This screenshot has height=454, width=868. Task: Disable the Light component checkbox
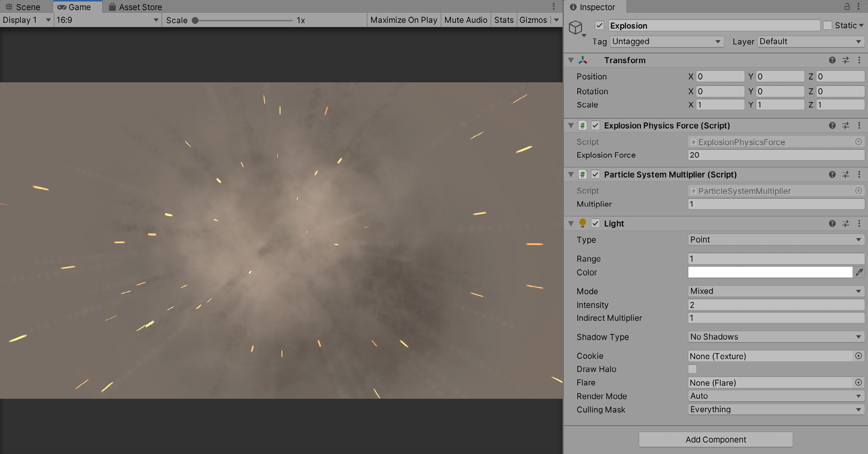(x=595, y=223)
